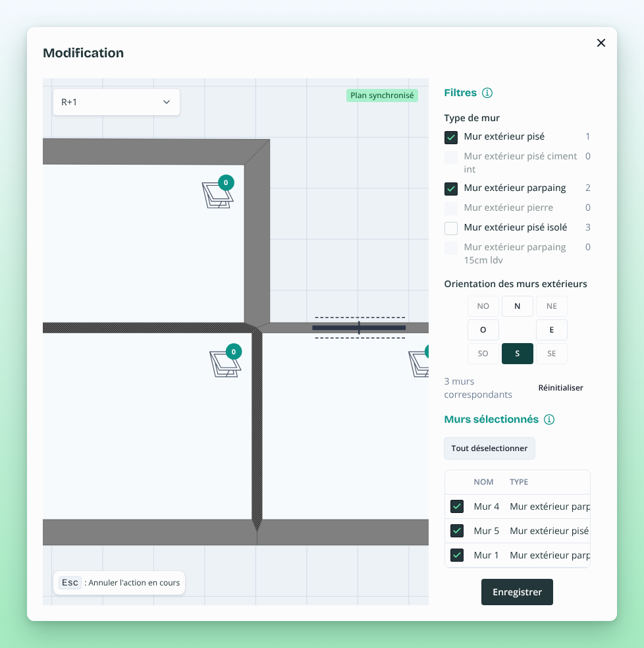
Task: Uncheck Mur 1 in selected walls
Action: pyautogui.click(x=457, y=555)
